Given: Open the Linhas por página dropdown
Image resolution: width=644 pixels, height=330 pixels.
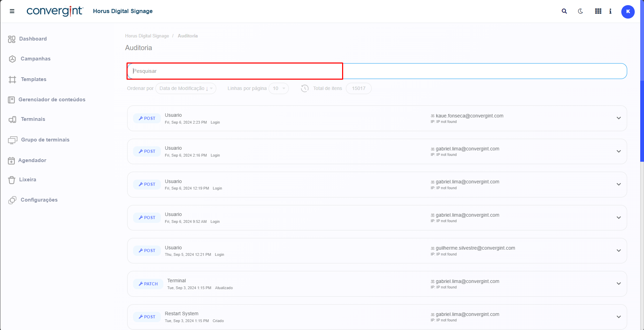Looking at the screenshot, I should (279, 88).
